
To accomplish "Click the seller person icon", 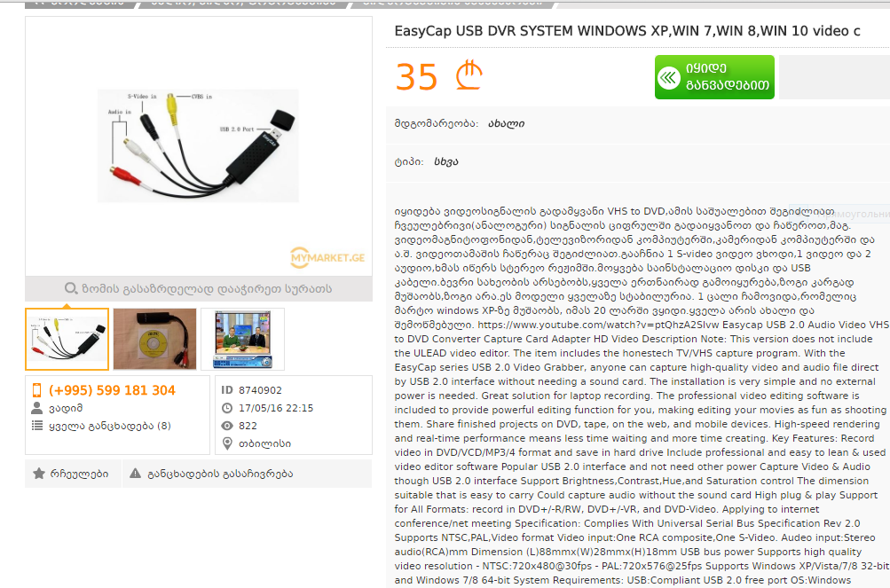I will point(37,408).
